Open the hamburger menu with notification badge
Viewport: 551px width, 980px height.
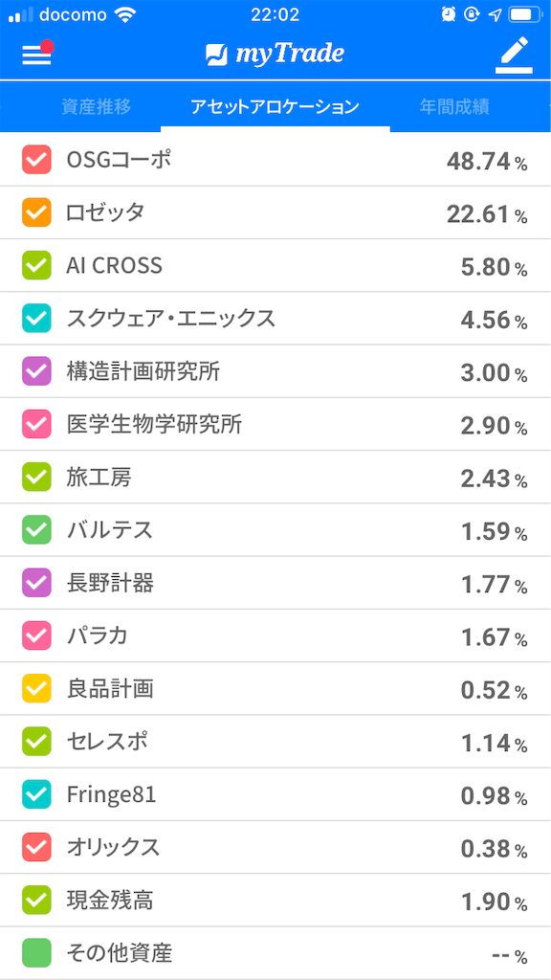coord(35,55)
